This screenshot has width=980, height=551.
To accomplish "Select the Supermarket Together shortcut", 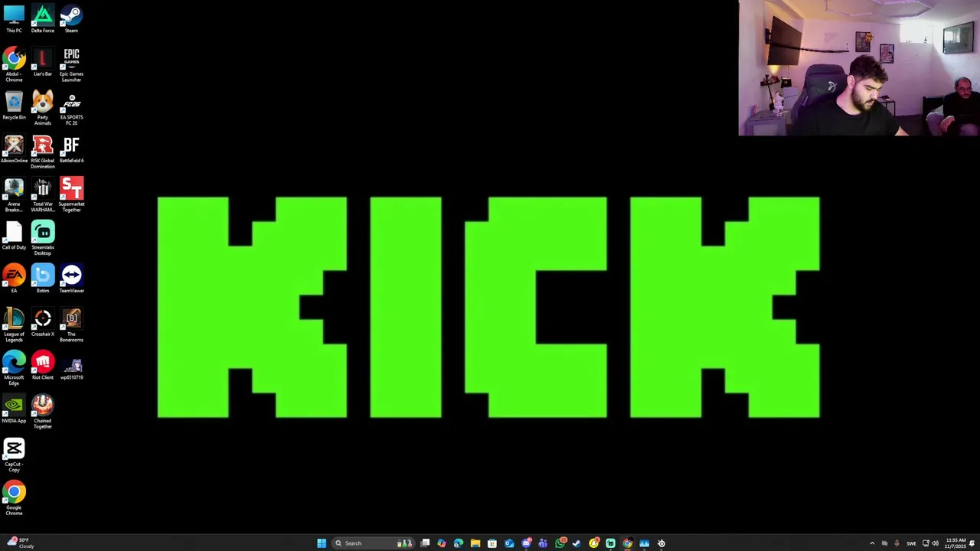I will pos(71,195).
